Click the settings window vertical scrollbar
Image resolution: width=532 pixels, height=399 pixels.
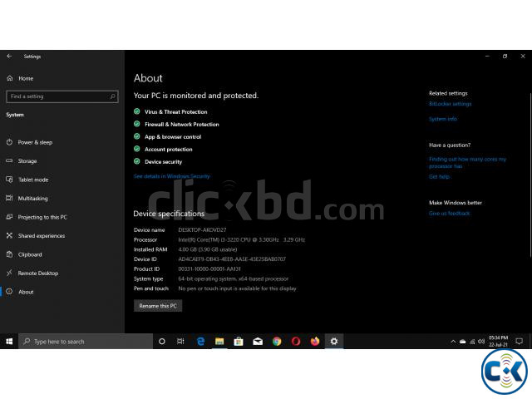[x=530, y=175]
